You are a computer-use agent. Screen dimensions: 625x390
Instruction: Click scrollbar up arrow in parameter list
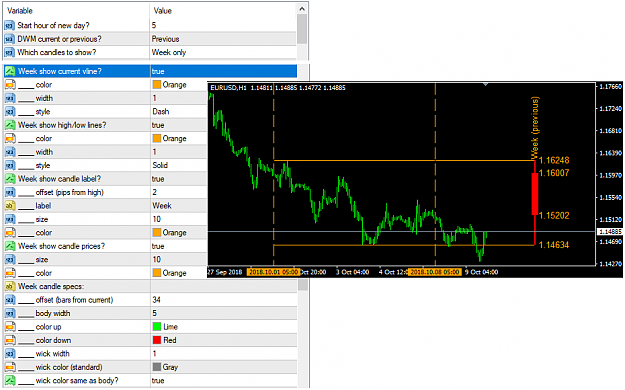(302, 9)
